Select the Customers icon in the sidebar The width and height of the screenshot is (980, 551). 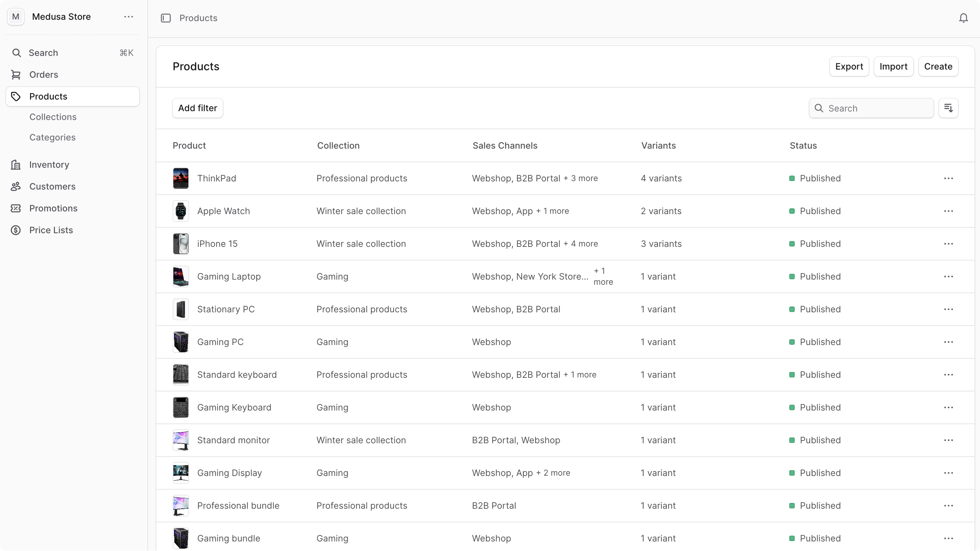pos(16,186)
